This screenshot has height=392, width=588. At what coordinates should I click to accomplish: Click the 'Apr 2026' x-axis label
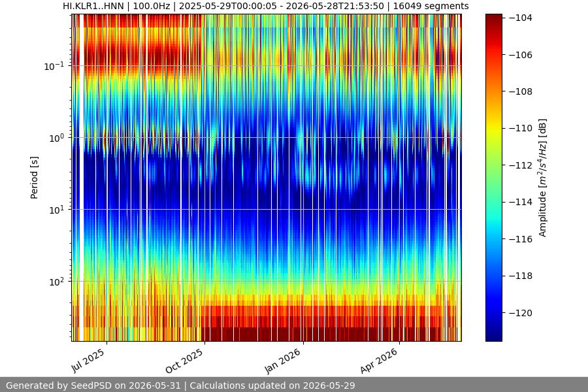tap(379, 361)
